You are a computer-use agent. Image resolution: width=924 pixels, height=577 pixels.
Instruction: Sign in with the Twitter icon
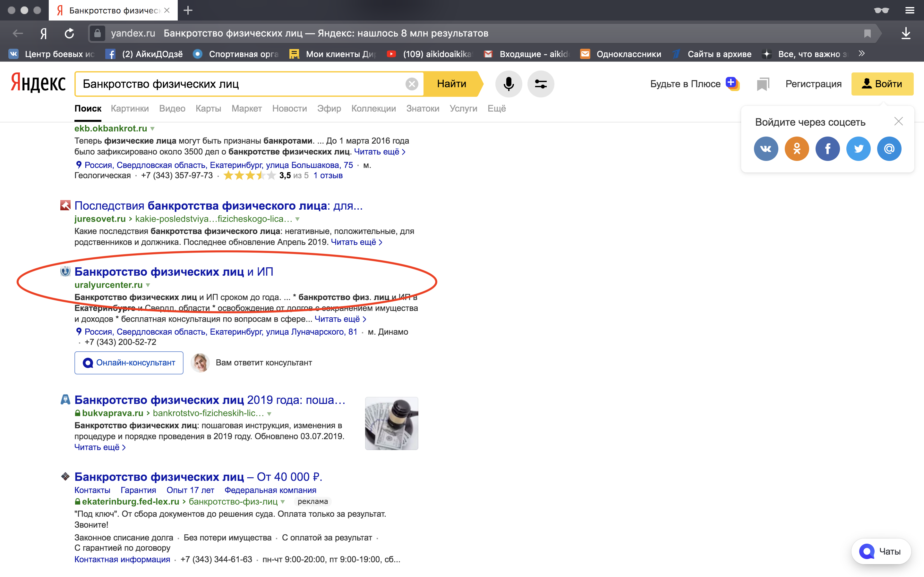(859, 148)
